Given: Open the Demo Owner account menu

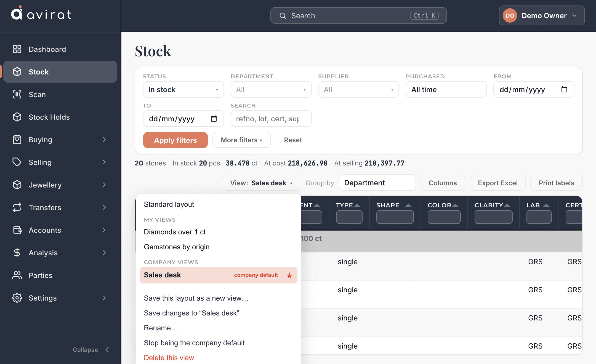Looking at the screenshot, I should (542, 15).
